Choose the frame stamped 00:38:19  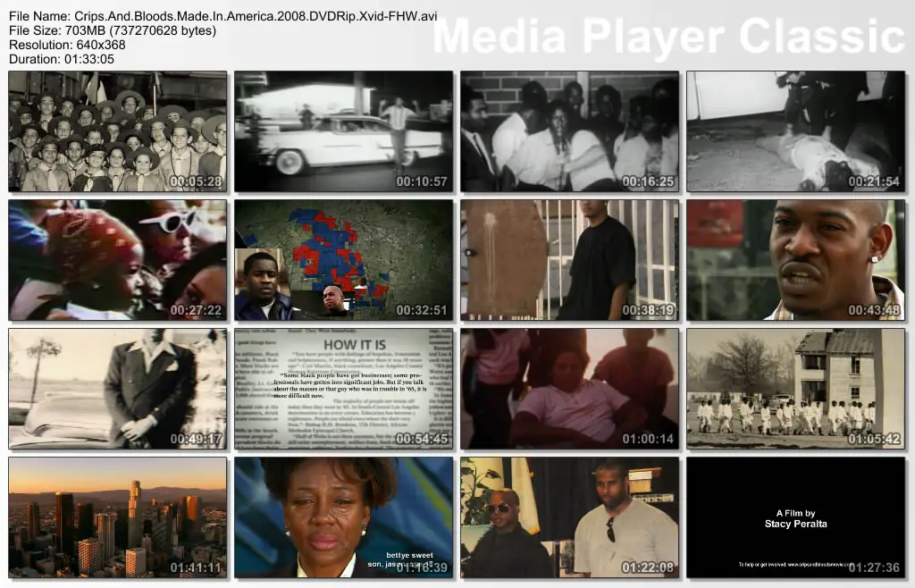tap(569, 260)
